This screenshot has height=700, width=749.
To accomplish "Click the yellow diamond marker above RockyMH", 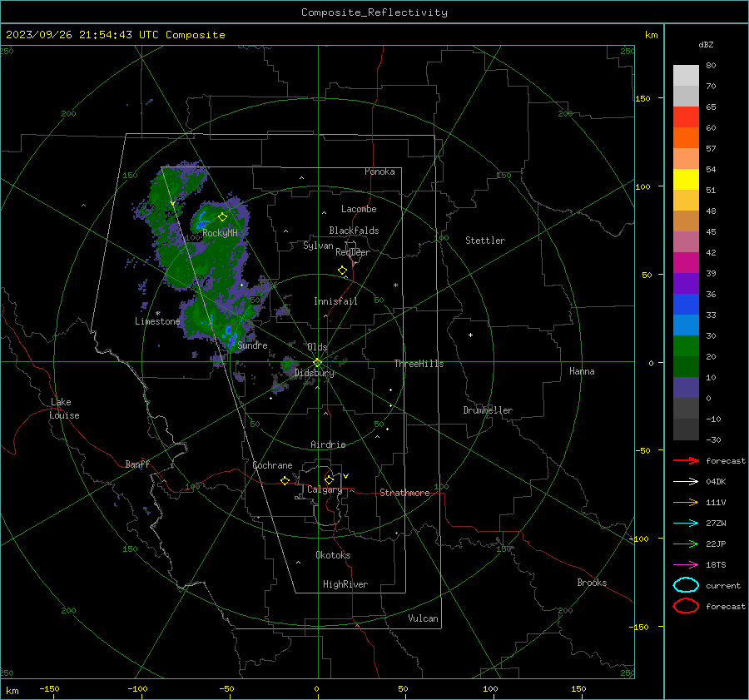I will pos(222,217).
